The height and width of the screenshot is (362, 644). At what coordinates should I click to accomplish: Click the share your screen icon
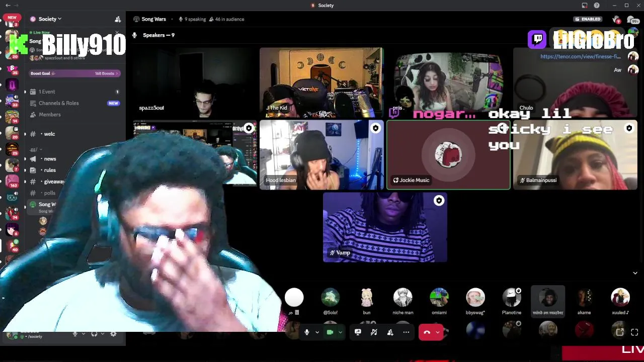(358, 332)
